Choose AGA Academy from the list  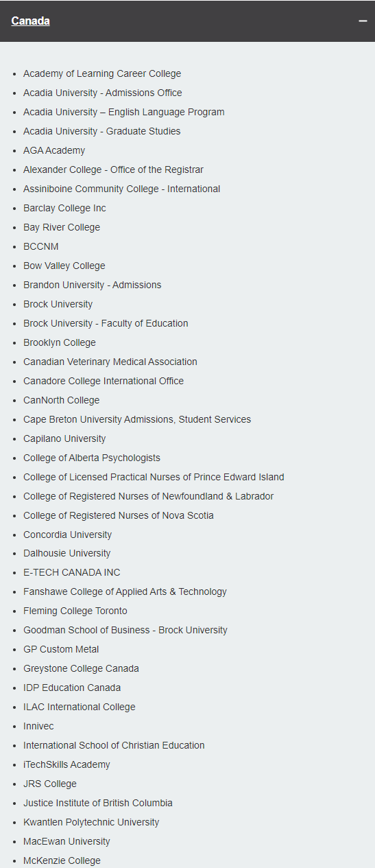[54, 150]
